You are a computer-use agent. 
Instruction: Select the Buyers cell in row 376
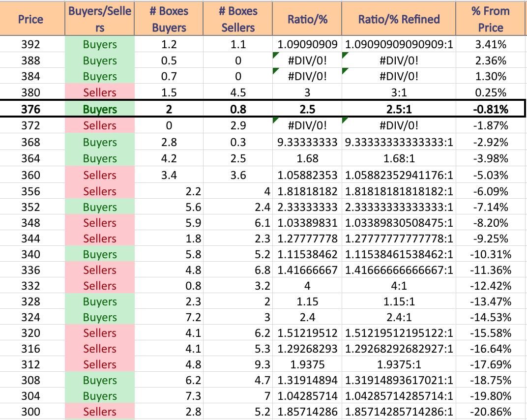[x=99, y=109]
